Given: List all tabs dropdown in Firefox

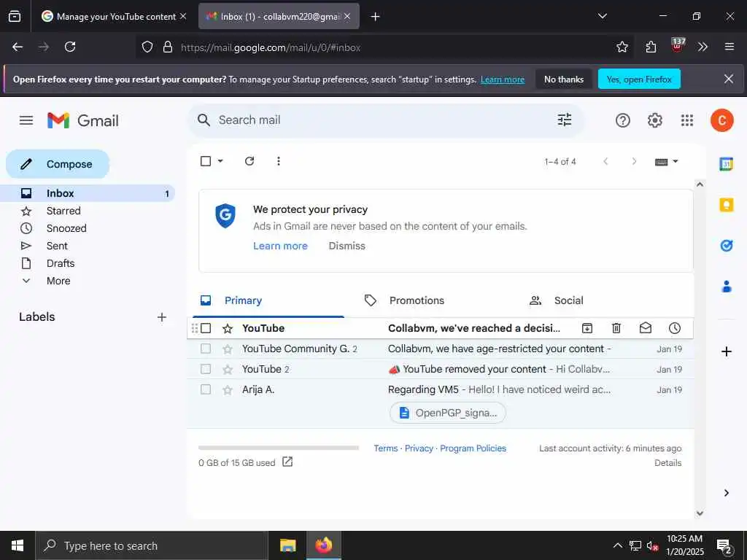Looking at the screenshot, I should pos(602,16).
